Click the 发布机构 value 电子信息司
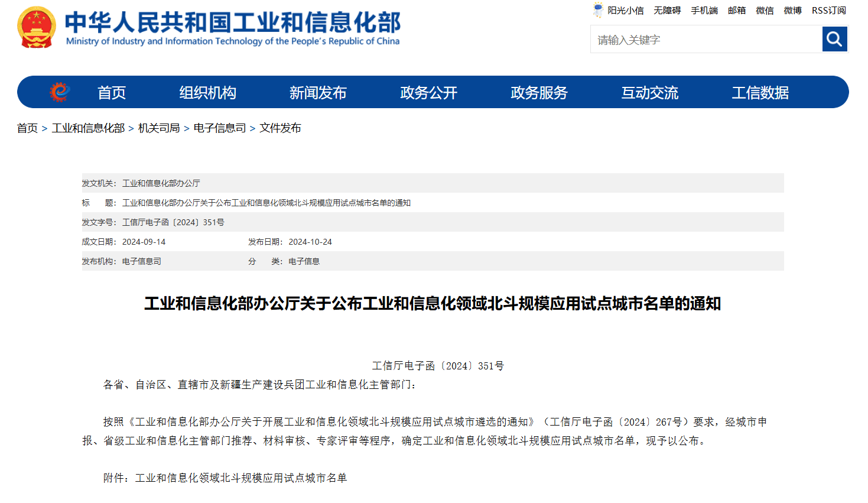Viewport: 868px width, 503px height. coord(141,261)
